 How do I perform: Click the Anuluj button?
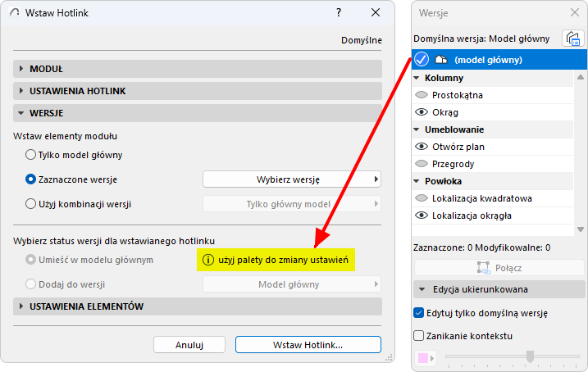(x=189, y=345)
